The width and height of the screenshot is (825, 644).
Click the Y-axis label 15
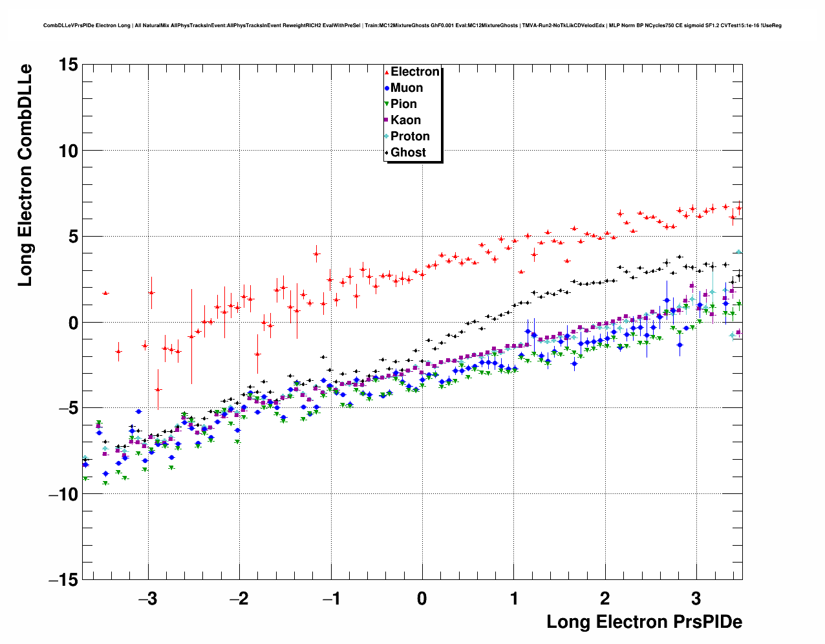[67, 65]
